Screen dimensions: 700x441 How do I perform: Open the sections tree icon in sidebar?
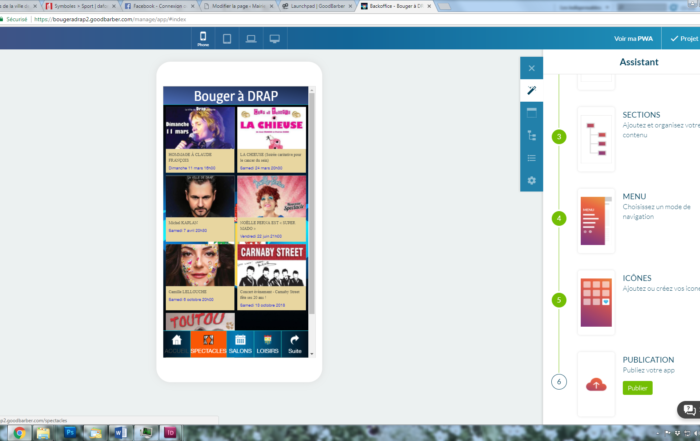(x=531, y=135)
